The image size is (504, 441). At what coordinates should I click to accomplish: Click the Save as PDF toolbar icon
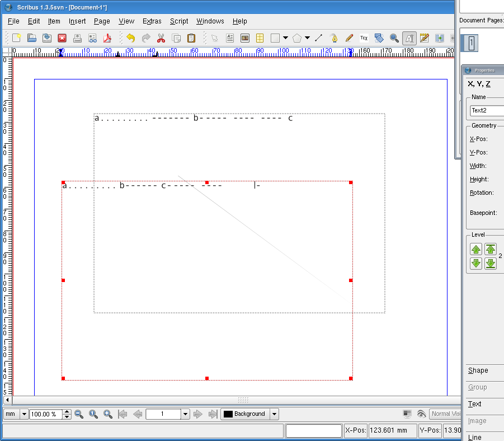106,38
